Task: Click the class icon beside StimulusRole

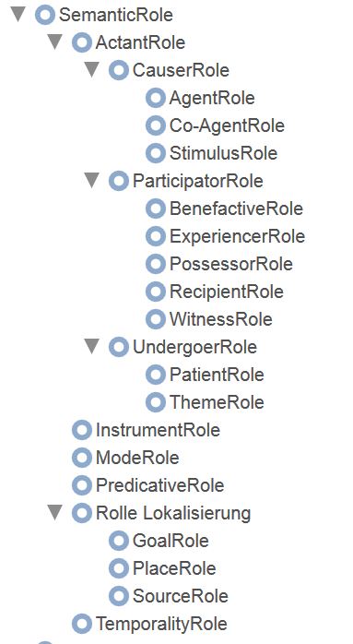Action: tap(156, 153)
